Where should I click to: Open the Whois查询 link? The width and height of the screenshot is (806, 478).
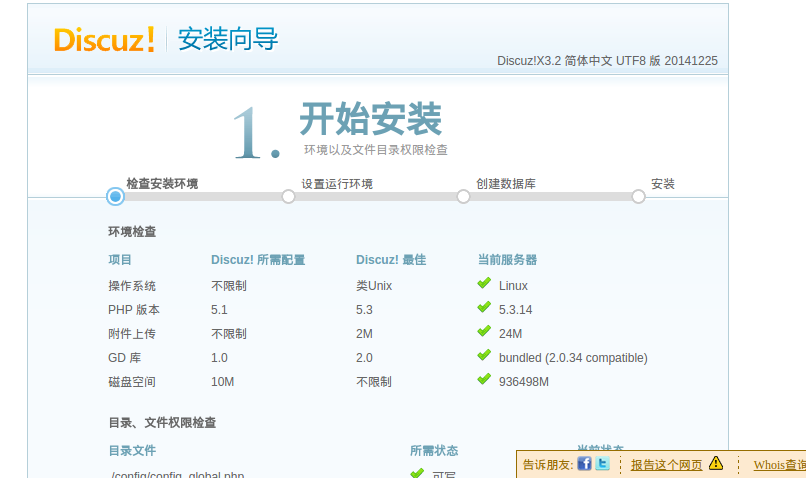[x=779, y=465]
